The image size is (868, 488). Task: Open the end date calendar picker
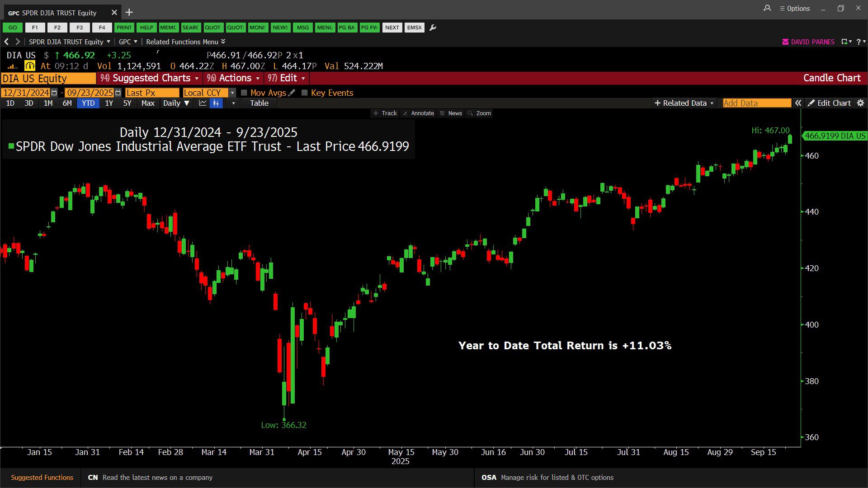point(118,93)
